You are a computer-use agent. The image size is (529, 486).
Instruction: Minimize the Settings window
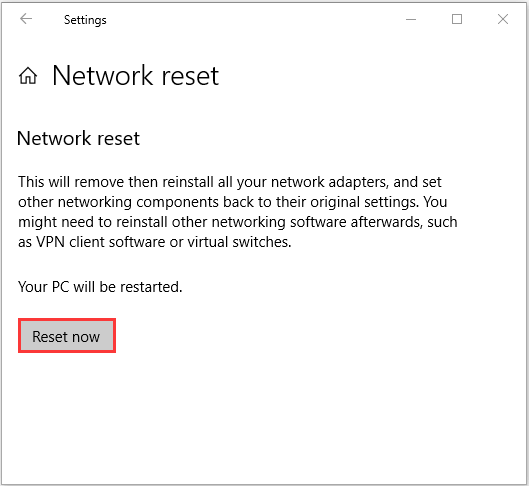[411, 19]
